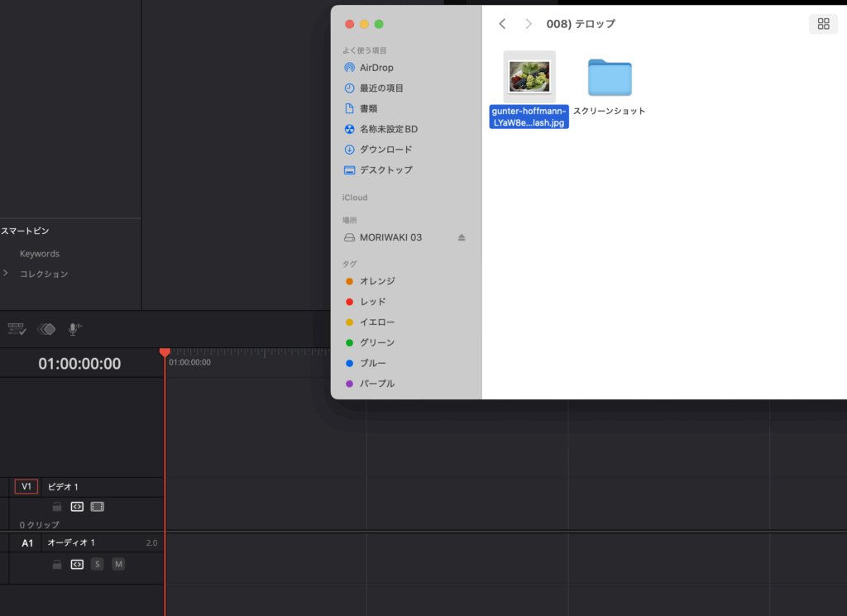Click the timeline view options icon
847x616 pixels.
[17, 329]
